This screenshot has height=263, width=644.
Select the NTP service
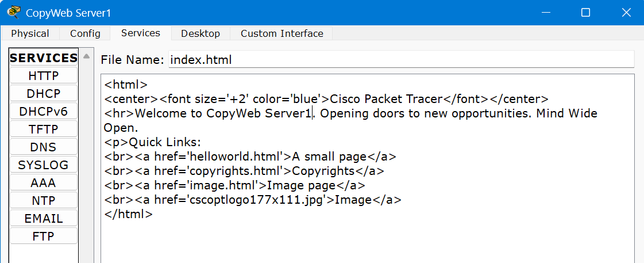(44, 200)
